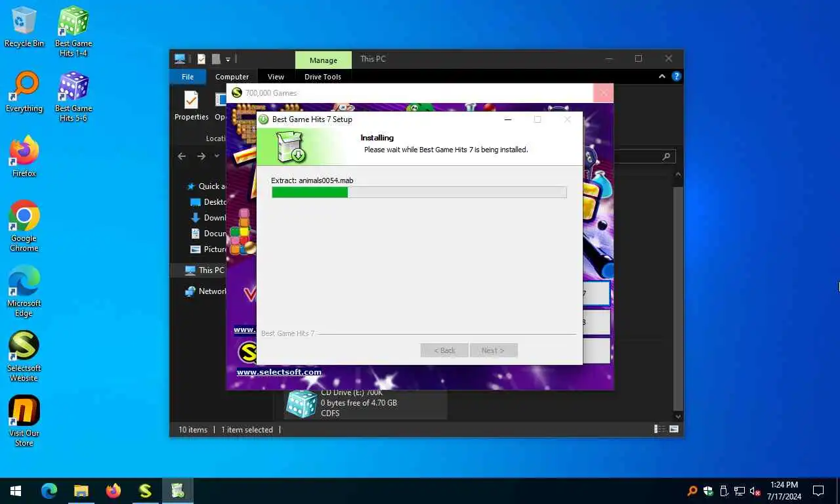Open the Recycle Bin desktop icon
This screenshot has width=840, height=504.
(24, 27)
